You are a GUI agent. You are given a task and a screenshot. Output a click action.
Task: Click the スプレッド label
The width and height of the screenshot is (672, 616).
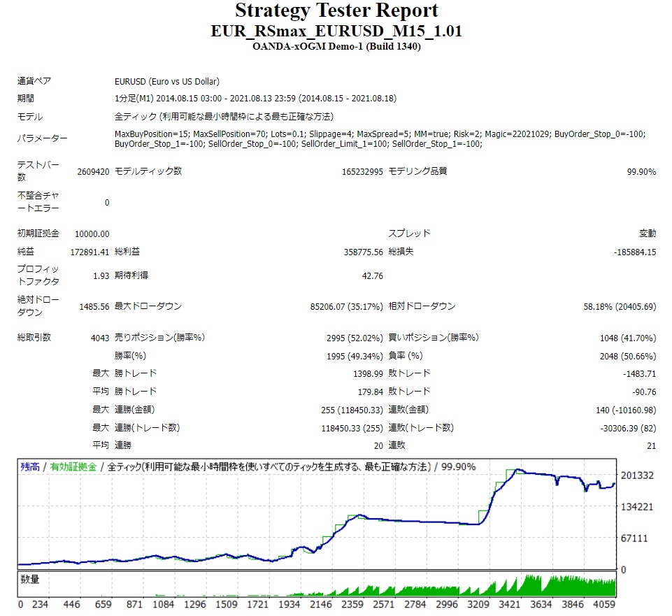click(x=409, y=234)
